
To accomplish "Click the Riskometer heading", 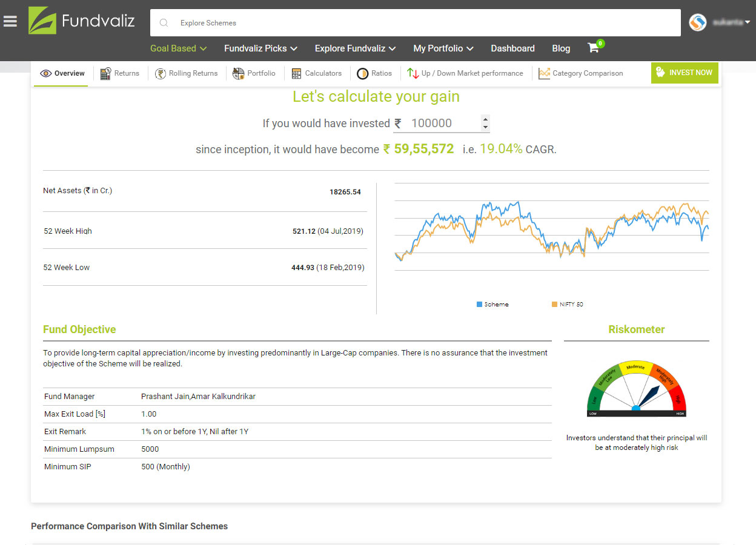I will click(x=637, y=329).
